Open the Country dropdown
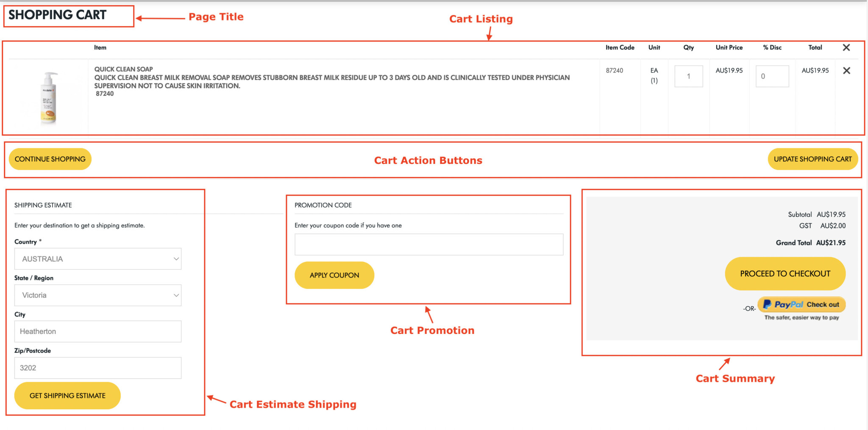The height and width of the screenshot is (430, 868). 97,258
